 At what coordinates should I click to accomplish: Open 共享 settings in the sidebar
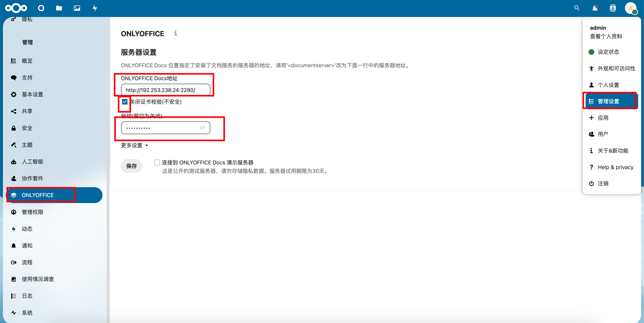point(54,111)
